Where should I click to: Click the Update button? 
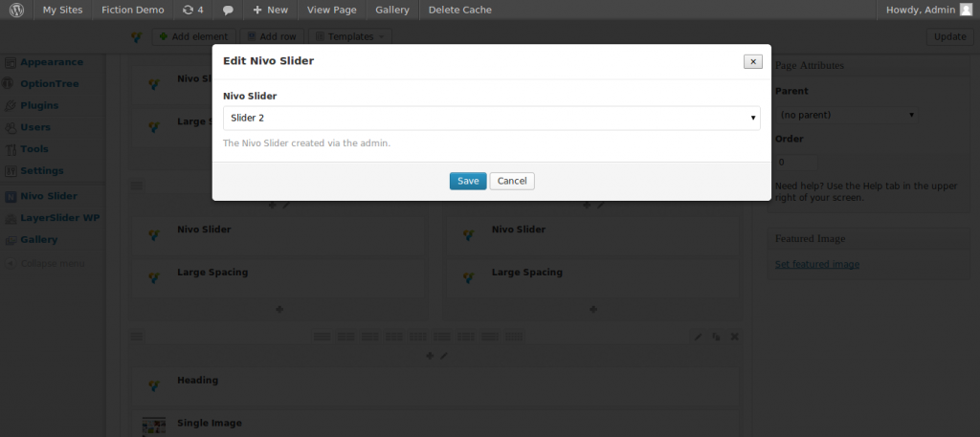tap(950, 37)
